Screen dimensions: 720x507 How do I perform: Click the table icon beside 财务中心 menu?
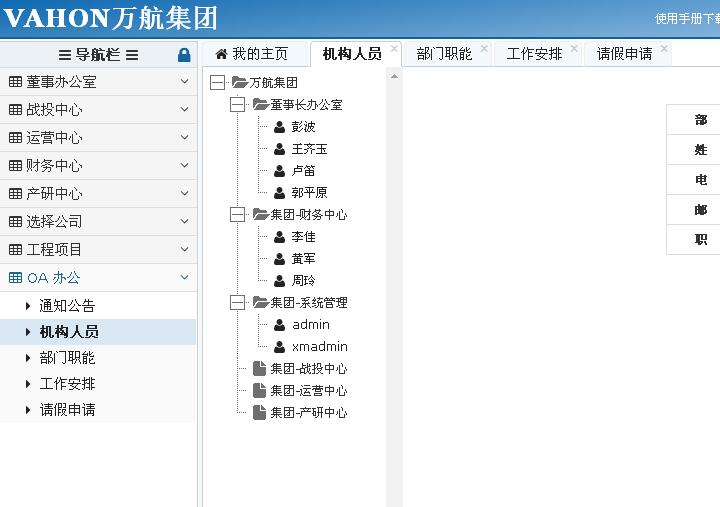[x=15, y=166]
